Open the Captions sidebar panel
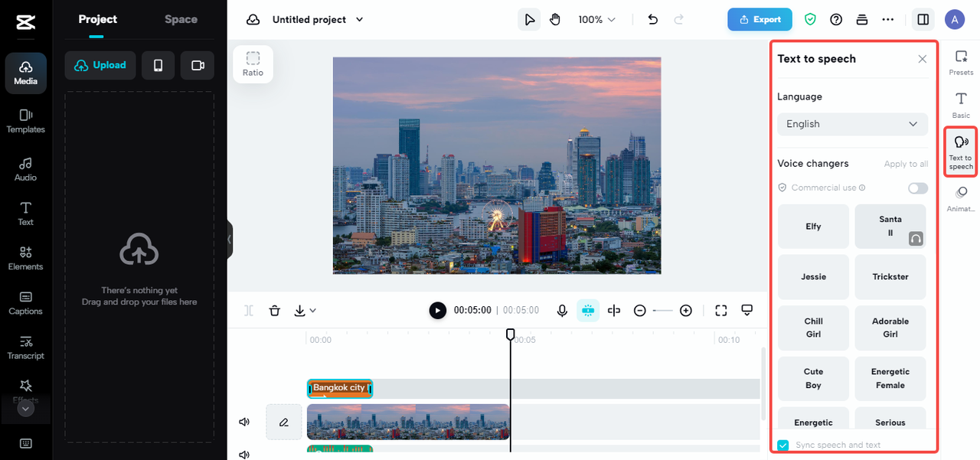The width and height of the screenshot is (980, 460). [25, 302]
